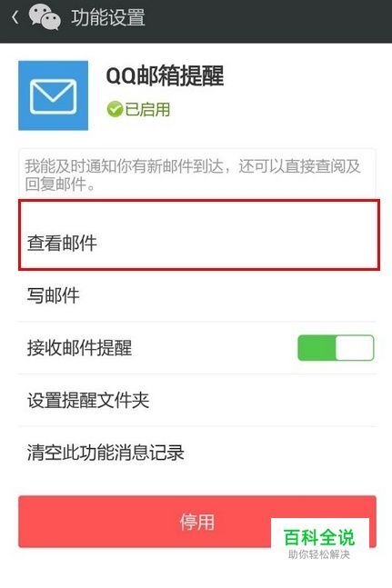
Task: Click the blue QQ mail envelope icon
Action: 54,95
